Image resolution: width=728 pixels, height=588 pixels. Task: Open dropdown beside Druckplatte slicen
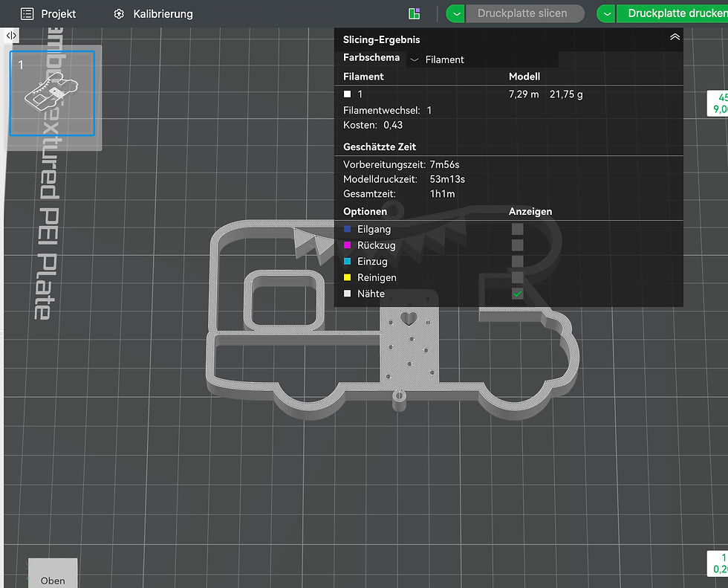click(456, 14)
